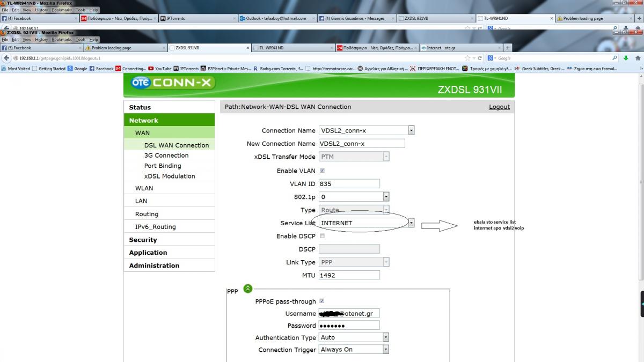Open the Authentication Type dropdown

[354, 337]
